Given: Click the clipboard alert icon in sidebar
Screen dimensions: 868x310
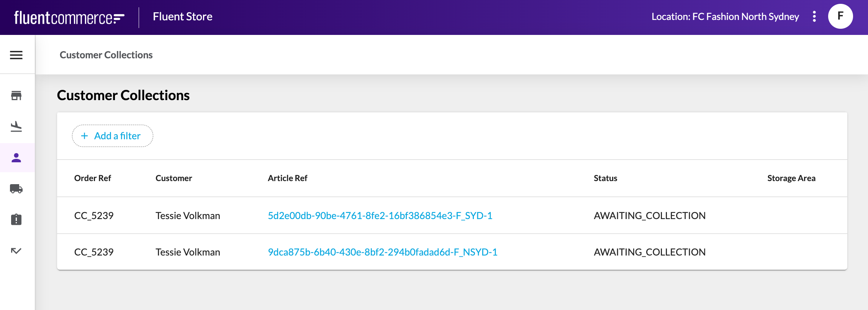Looking at the screenshot, I should coord(16,219).
